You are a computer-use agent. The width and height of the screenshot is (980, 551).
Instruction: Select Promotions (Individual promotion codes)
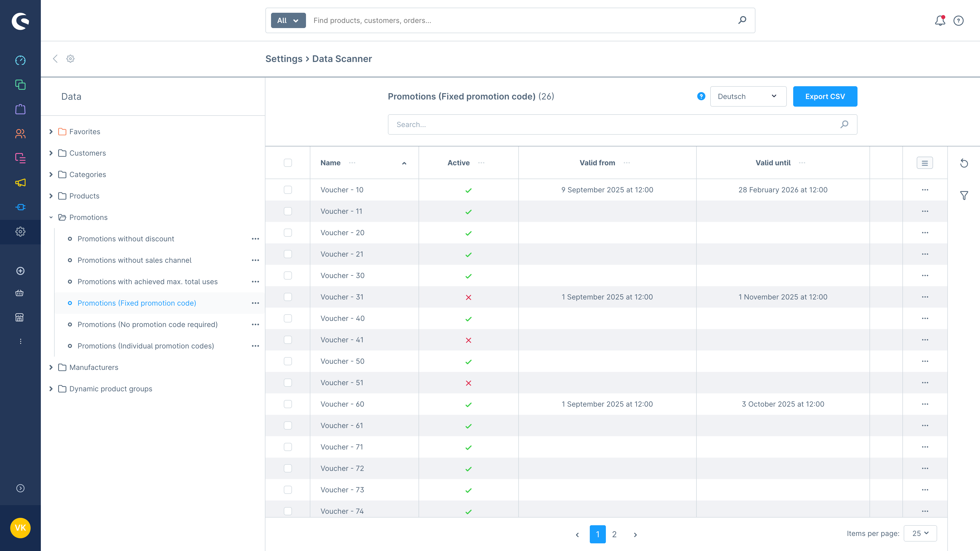click(145, 346)
